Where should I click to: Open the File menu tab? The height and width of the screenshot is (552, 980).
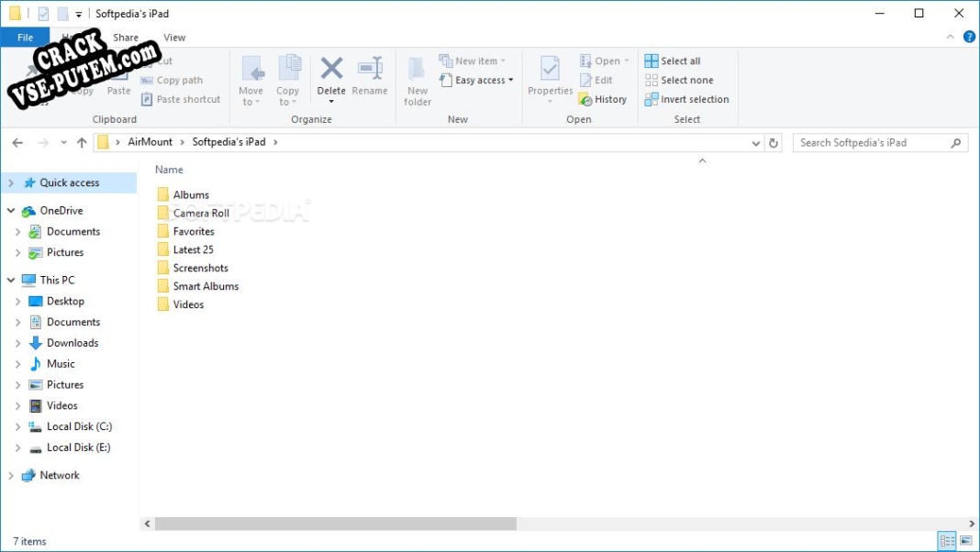point(25,38)
